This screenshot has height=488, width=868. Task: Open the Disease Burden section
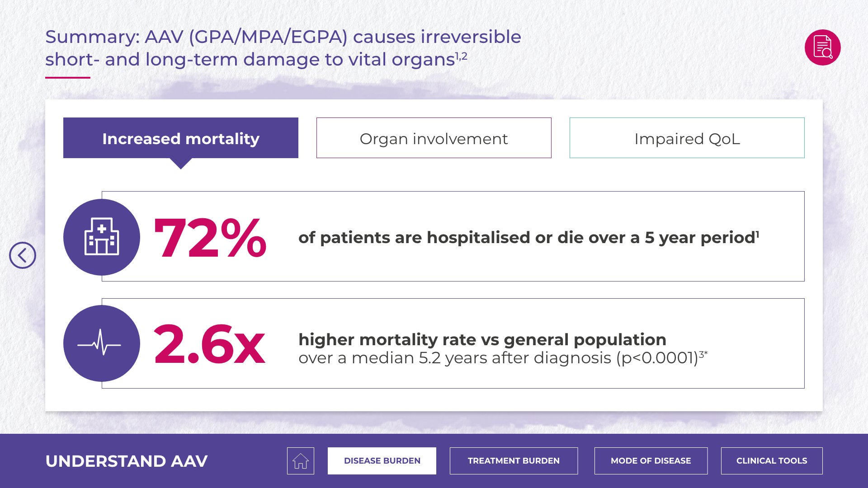[382, 461]
